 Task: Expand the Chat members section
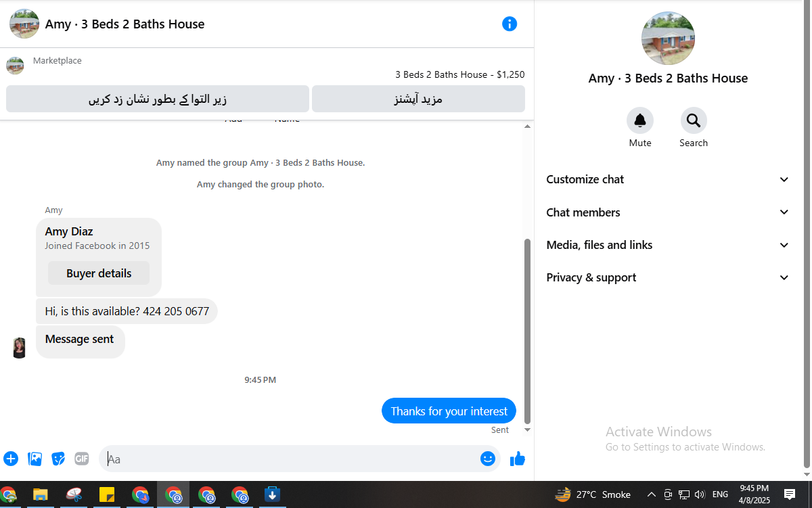(668, 212)
